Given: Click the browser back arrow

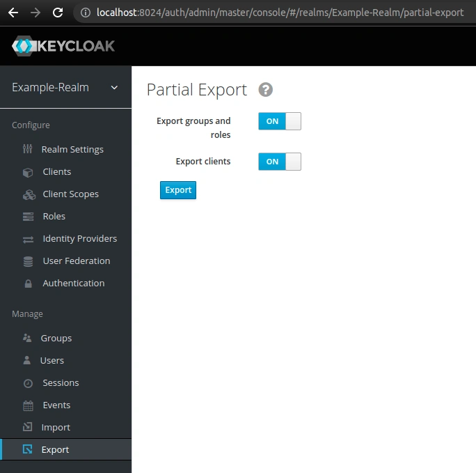Looking at the screenshot, I should click(13, 13).
